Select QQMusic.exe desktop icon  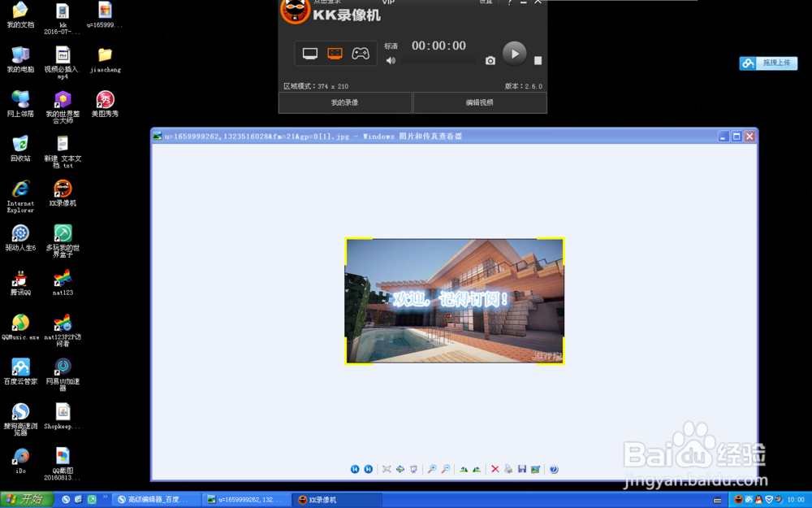click(x=20, y=327)
